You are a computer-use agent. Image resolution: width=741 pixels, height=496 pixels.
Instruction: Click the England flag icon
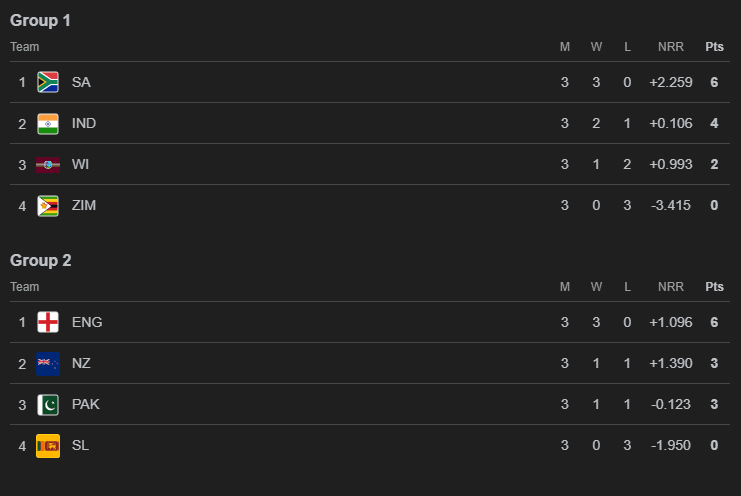(47, 322)
